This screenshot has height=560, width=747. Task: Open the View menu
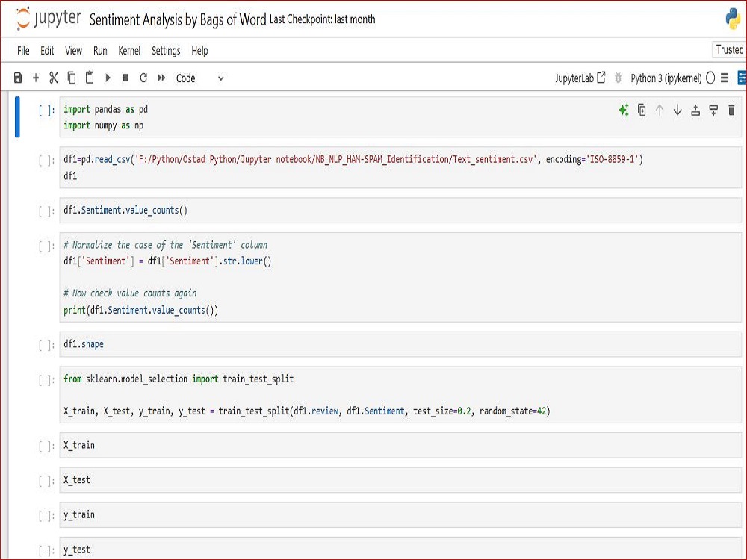[73, 51]
